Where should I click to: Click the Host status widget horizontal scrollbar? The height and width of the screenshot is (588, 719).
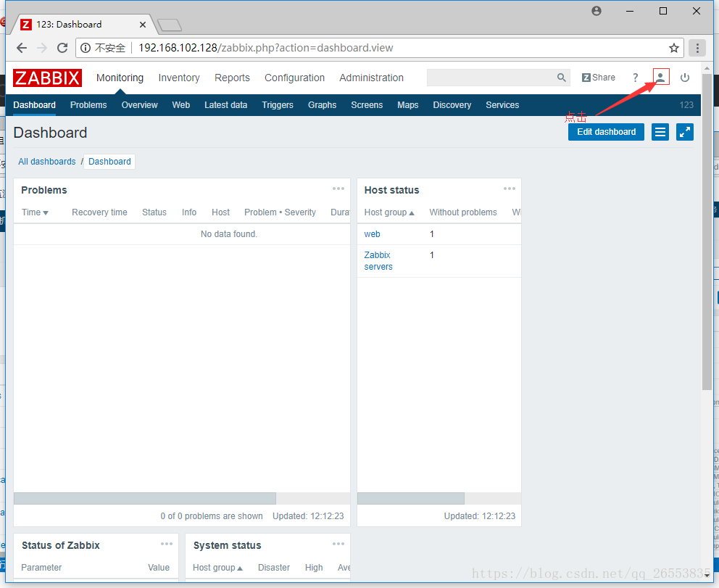411,499
